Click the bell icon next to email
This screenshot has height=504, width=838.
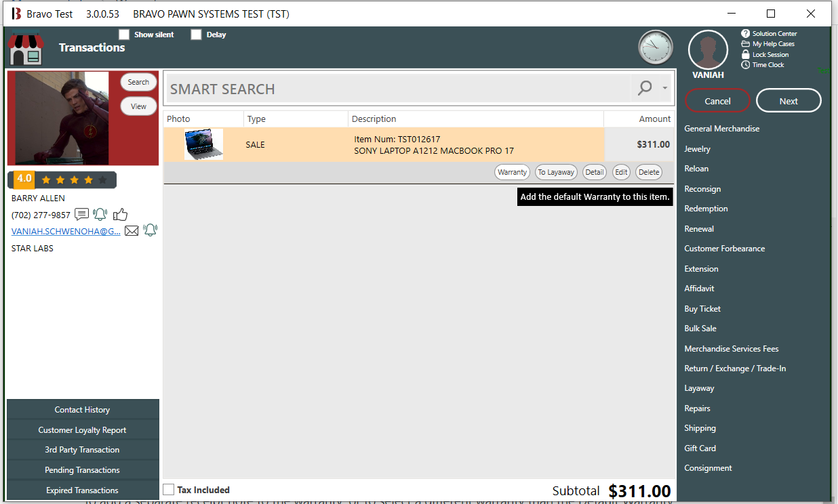tap(150, 230)
